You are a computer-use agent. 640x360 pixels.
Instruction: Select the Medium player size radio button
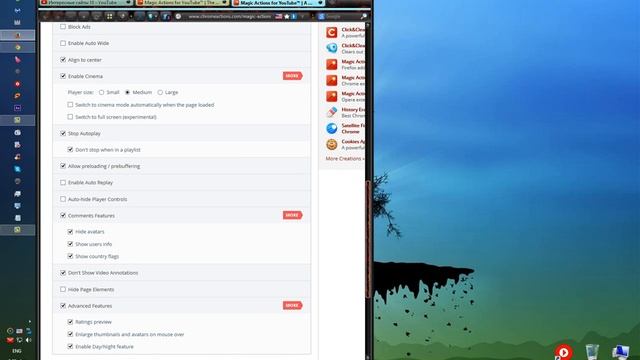pyautogui.click(x=127, y=92)
